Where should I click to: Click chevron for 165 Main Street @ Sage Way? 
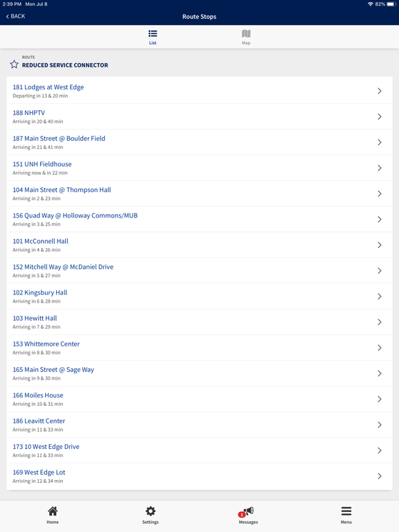380,373
